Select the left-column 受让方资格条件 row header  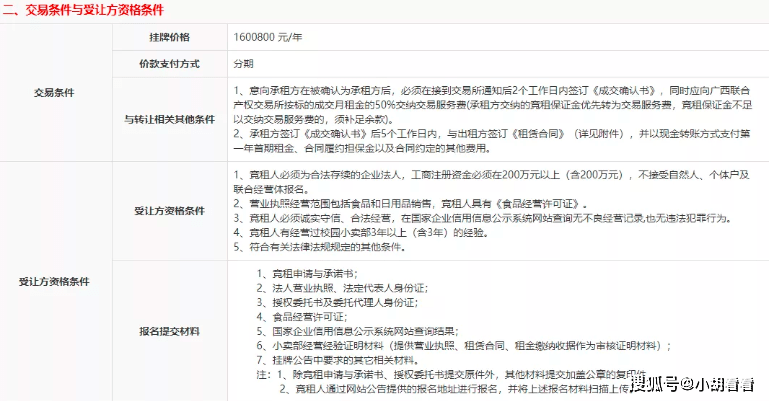point(56,281)
